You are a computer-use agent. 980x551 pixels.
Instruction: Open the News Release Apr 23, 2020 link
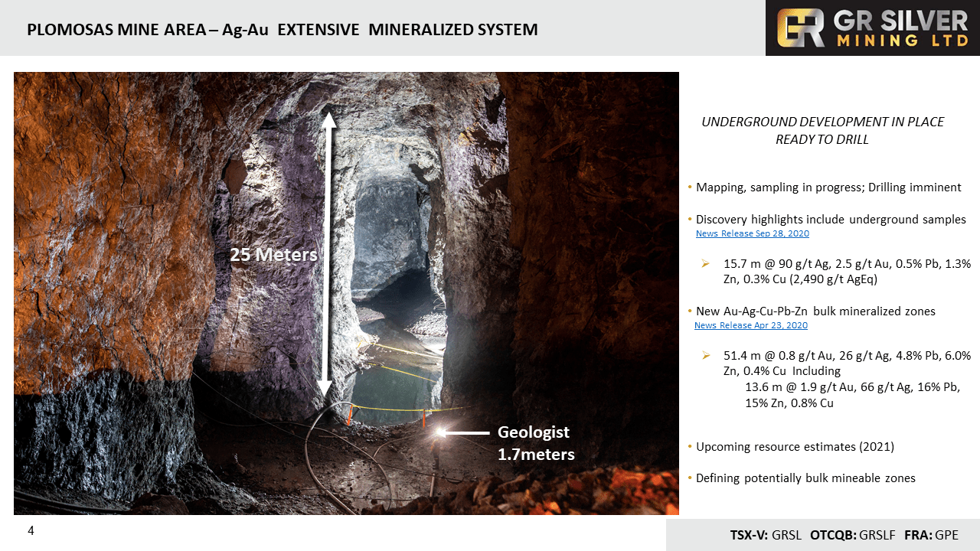[750, 325]
